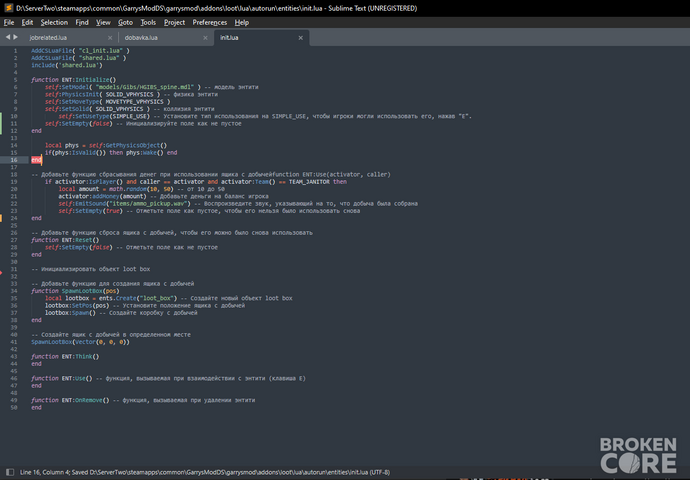
Task: Open the Find menu
Action: tap(82, 22)
